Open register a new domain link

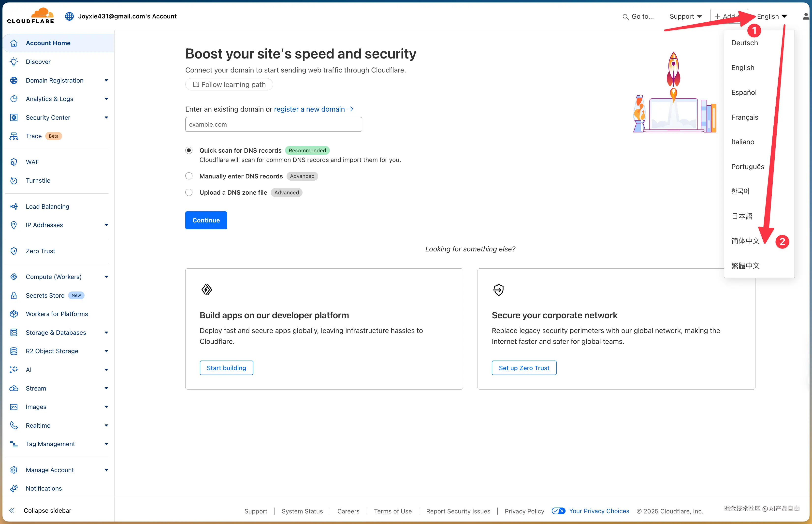click(x=313, y=109)
